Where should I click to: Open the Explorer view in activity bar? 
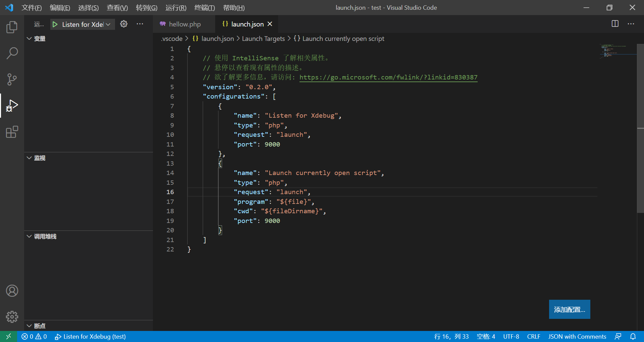(12, 27)
